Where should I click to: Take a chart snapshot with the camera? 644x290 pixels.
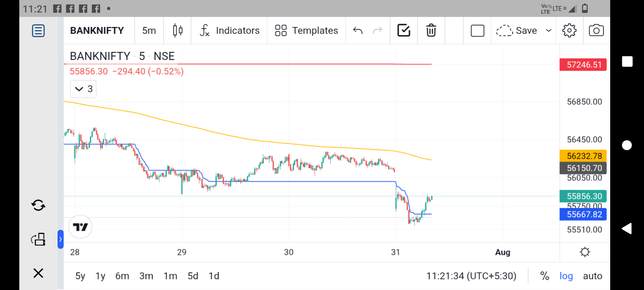pos(596,31)
